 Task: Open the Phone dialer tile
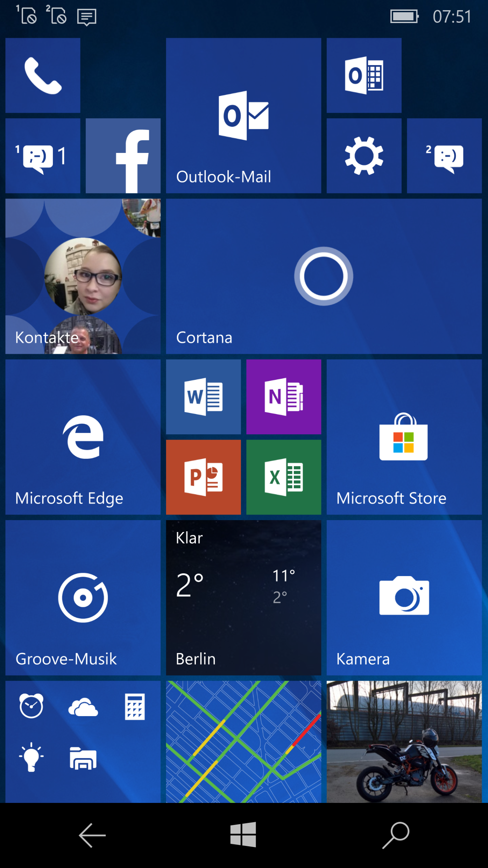[43, 76]
